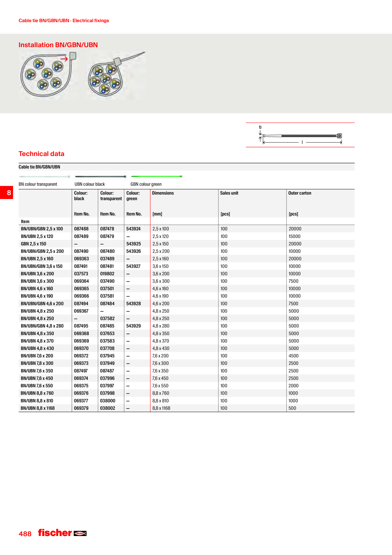Click the cable tie dimension diagram

[300, 135]
